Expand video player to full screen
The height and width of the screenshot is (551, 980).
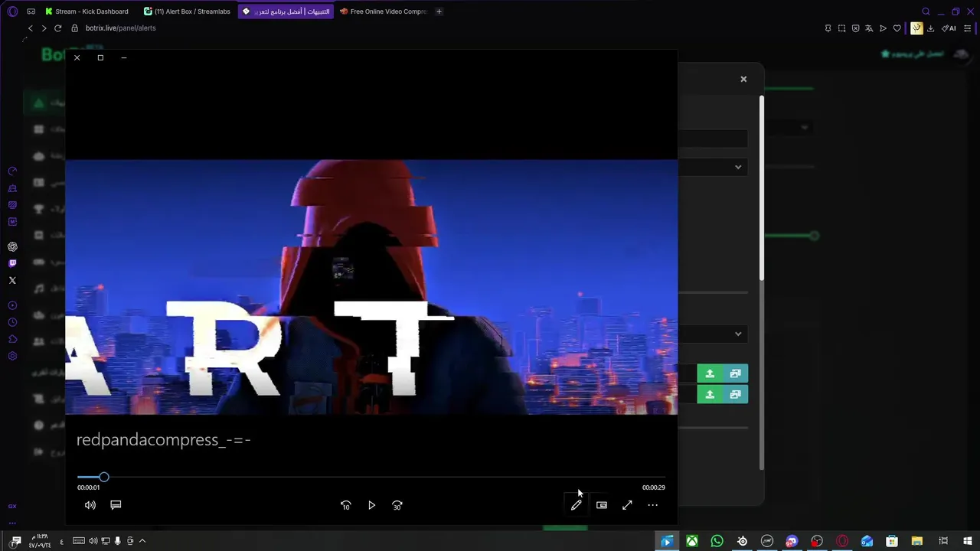(627, 505)
